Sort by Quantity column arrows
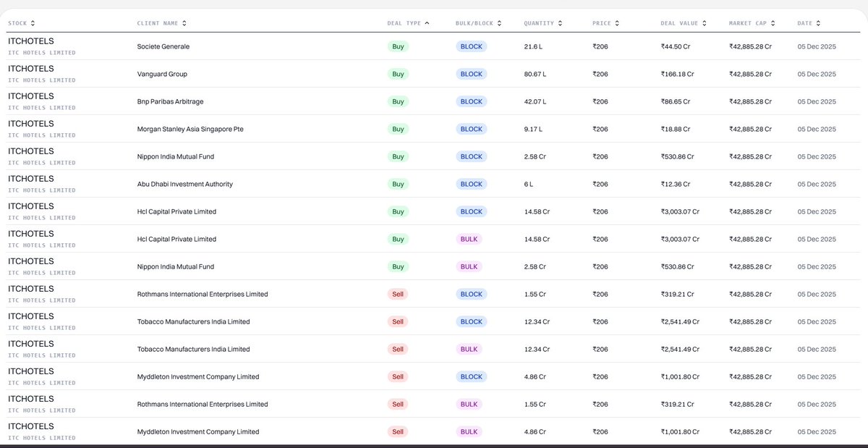The height and width of the screenshot is (448, 868). coord(560,23)
